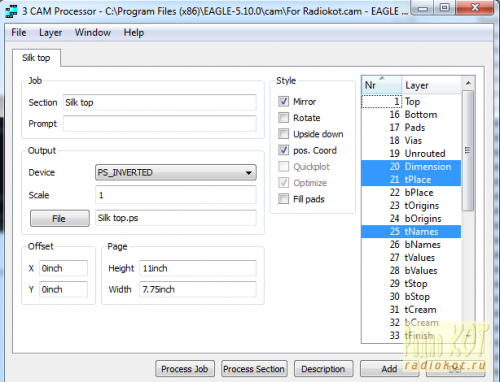Click the layer list scrollbar thumb
The height and width of the screenshot is (382, 500).
click(x=468, y=151)
